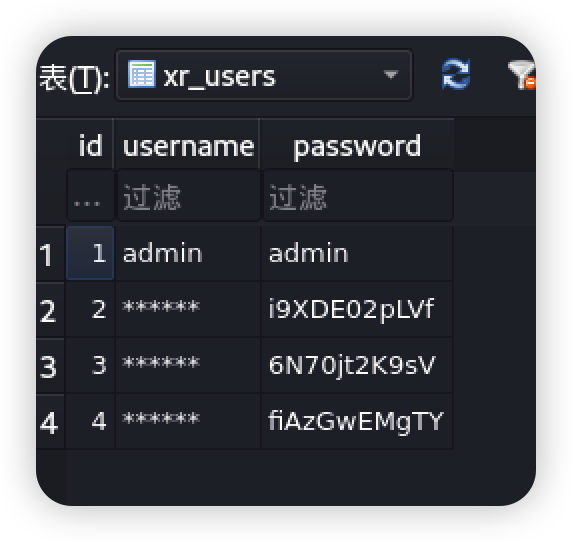Focus the password filter field

(358, 197)
